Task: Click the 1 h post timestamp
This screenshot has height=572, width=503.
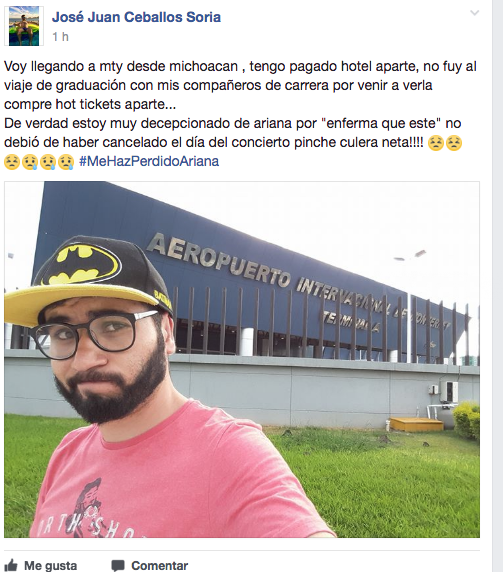Action: (x=60, y=37)
